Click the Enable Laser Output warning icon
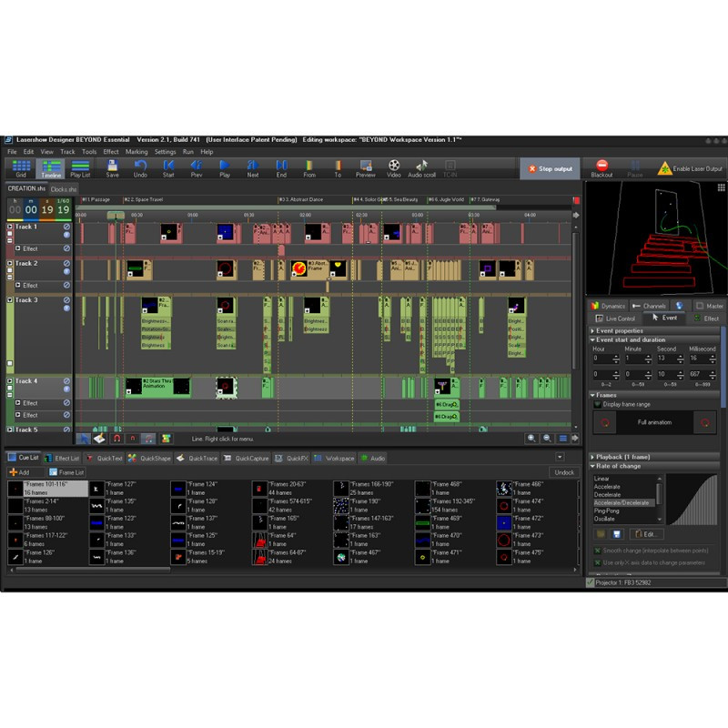This screenshot has height=728, width=728. pos(665,168)
